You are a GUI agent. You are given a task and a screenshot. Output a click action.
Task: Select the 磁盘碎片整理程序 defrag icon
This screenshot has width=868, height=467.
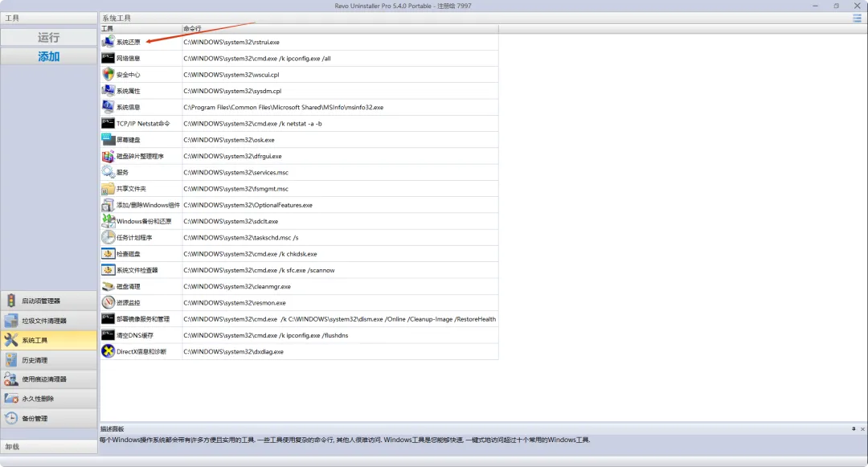pos(108,156)
